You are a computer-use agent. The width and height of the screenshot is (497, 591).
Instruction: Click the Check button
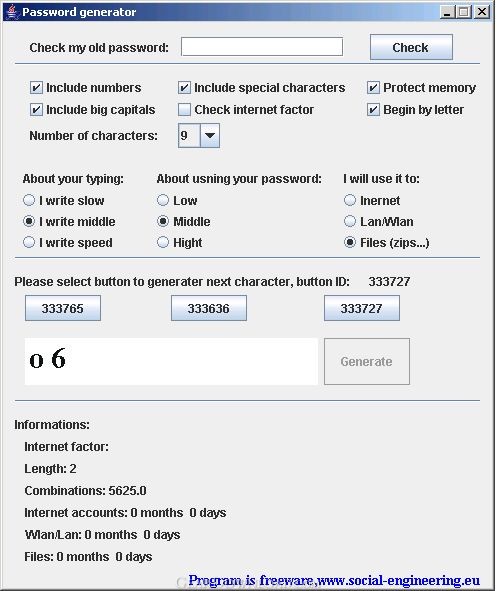411,47
